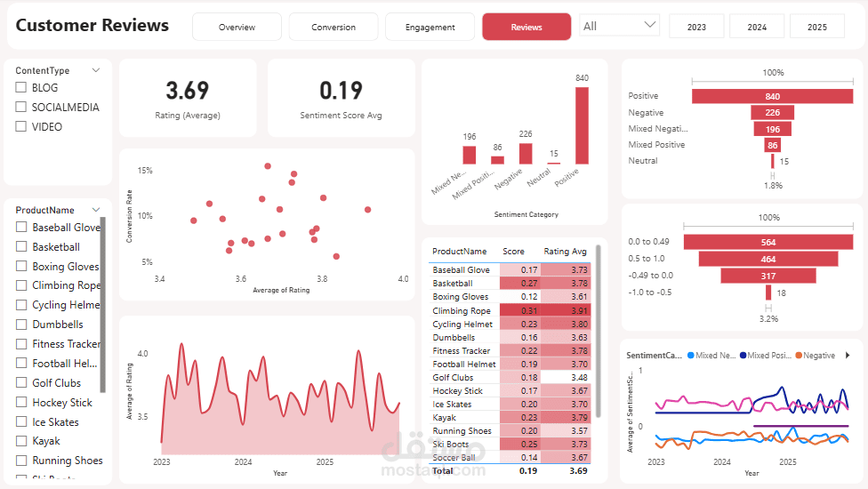Viewport: 868px width, 489px height.
Task: Check the VIDEO content type
Action: (21, 126)
